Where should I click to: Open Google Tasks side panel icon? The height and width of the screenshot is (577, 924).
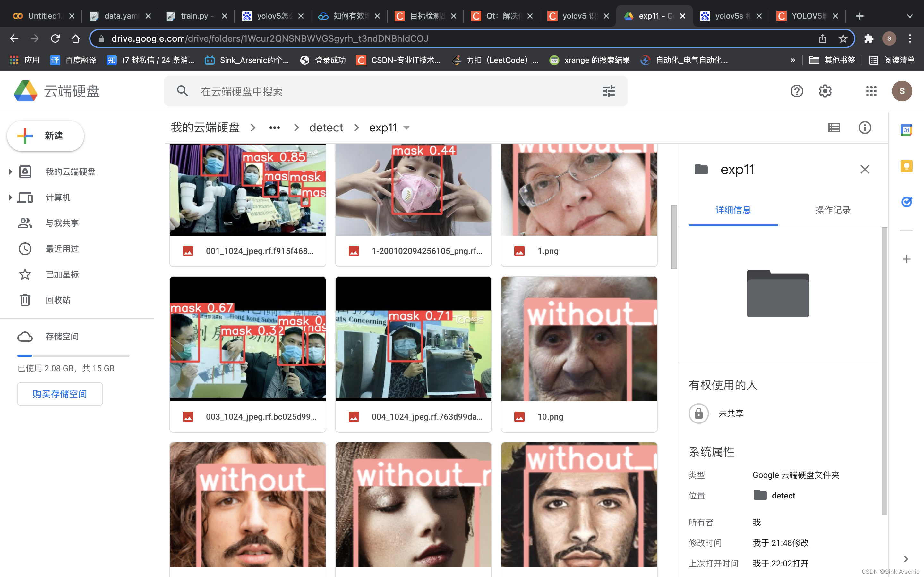click(x=906, y=202)
